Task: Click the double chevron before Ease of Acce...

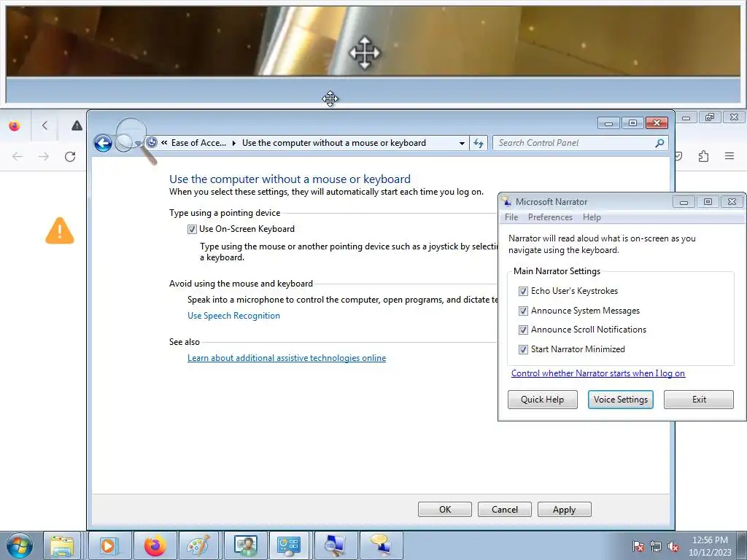Action: 164,142
